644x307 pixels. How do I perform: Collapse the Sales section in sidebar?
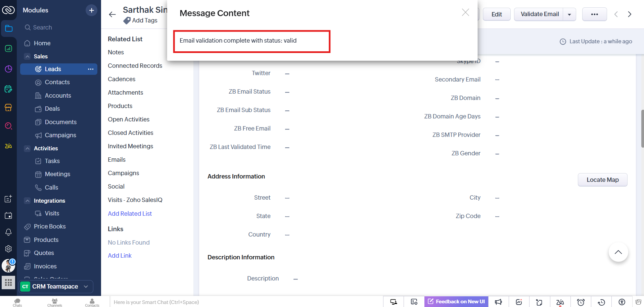[x=28, y=56]
